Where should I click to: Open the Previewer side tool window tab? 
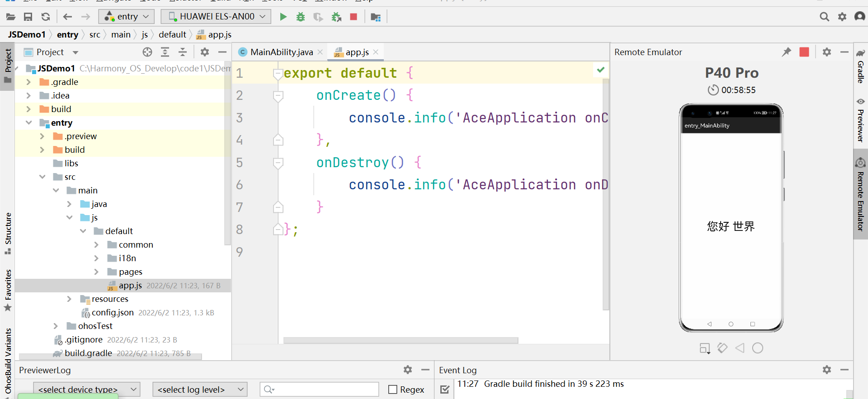pos(861,120)
